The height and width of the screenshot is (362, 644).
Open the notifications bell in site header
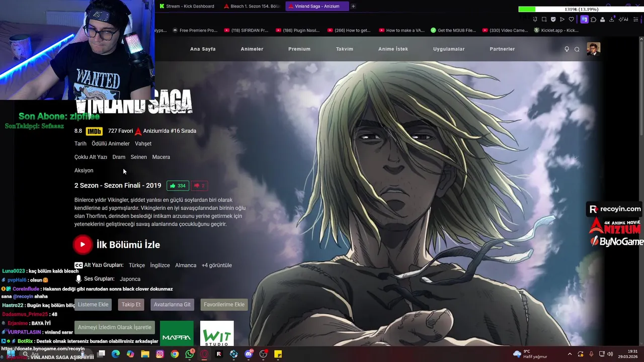tap(567, 49)
